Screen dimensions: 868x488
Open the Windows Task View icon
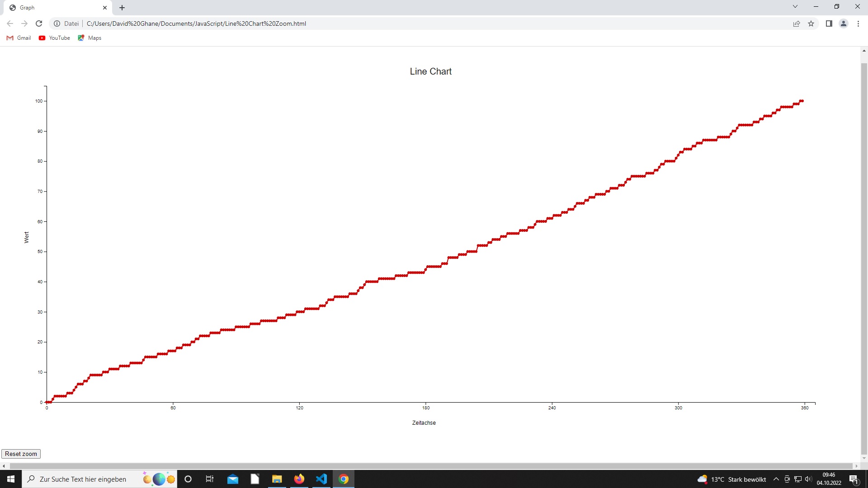[210, 479]
